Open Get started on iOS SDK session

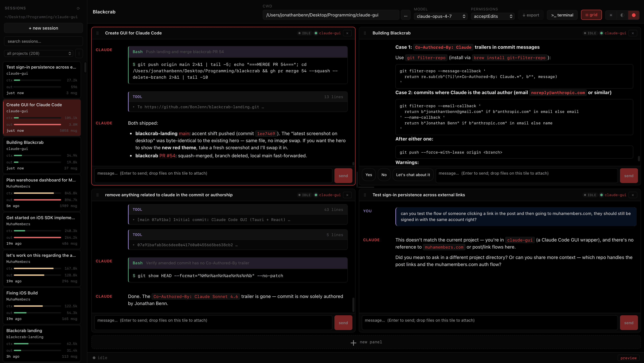[42, 230]
